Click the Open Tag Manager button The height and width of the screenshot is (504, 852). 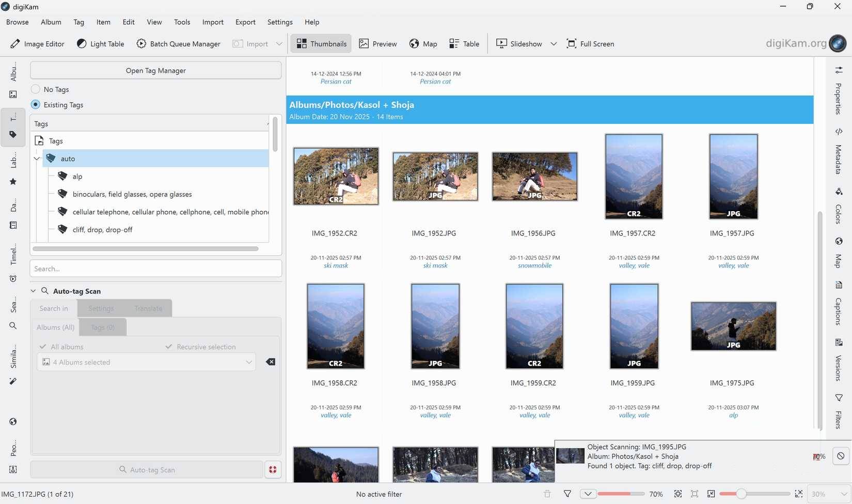tap(155, 70)
